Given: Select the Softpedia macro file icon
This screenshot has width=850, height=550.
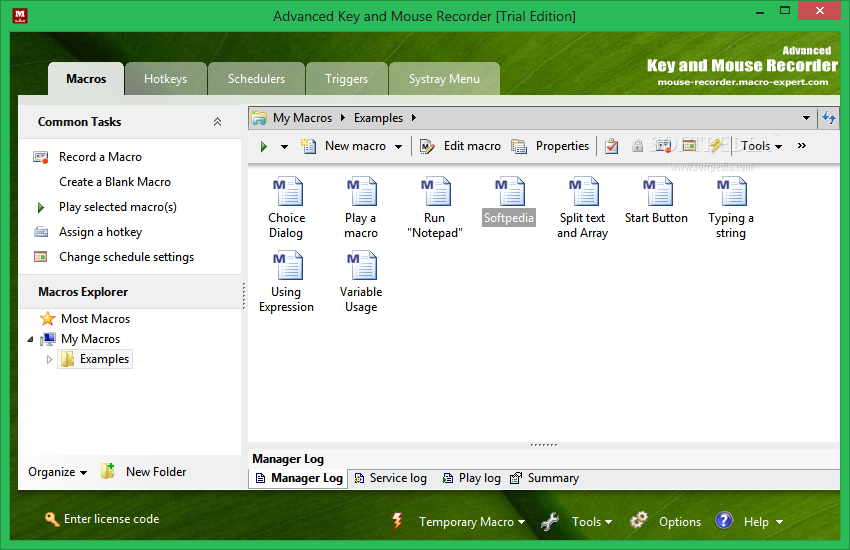Looking at the screenshot, I should click(510, 191).
